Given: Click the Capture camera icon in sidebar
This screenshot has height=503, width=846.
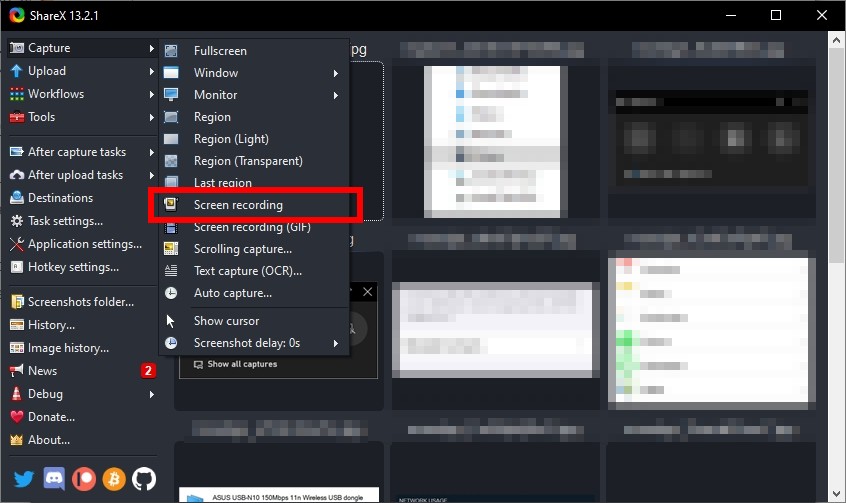Looking at the screenshot, I should [17, 48].
